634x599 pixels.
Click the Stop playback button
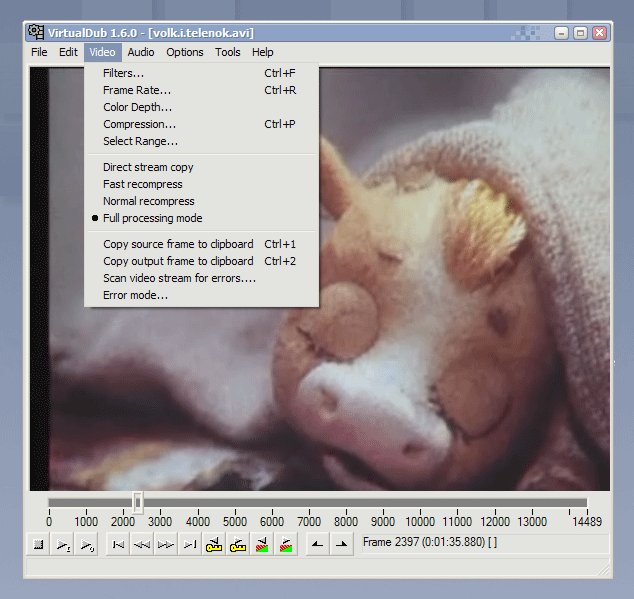[38, 544]
